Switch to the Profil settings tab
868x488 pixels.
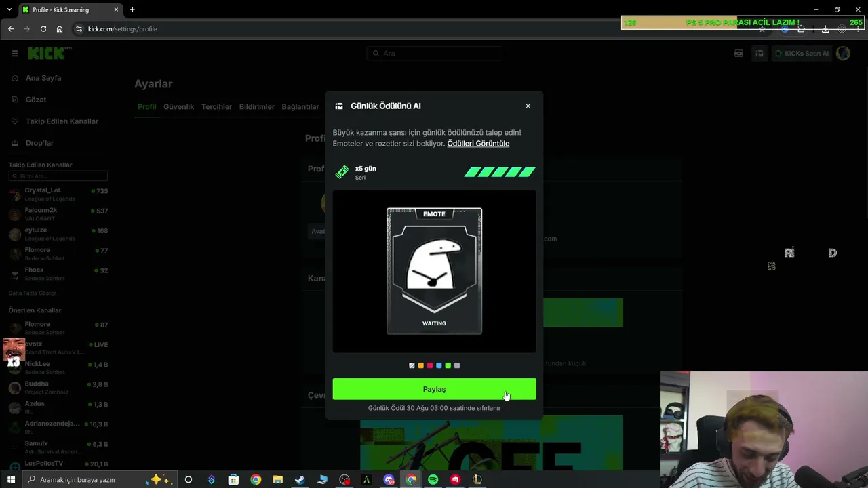[146, 107]
